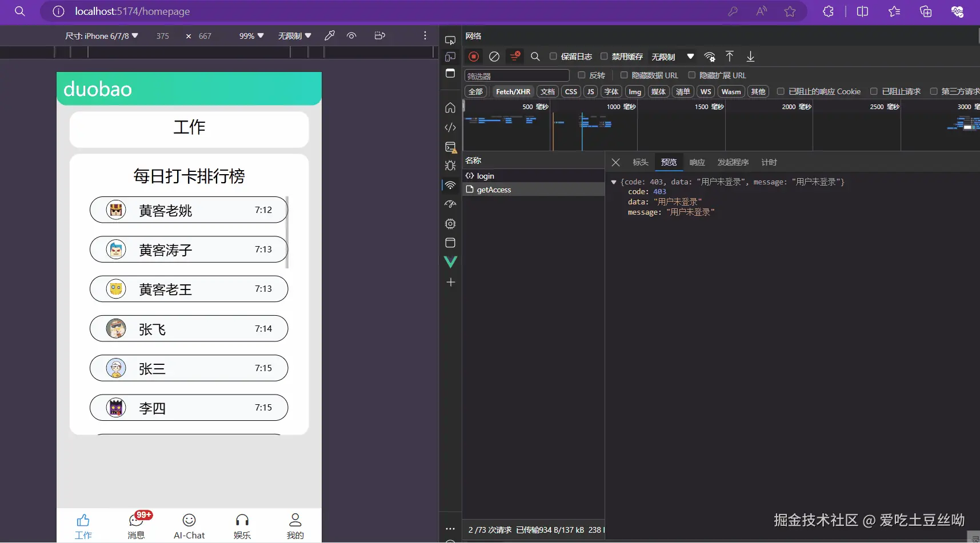Switch to the 计时 tab

click(x=769, y=162)
